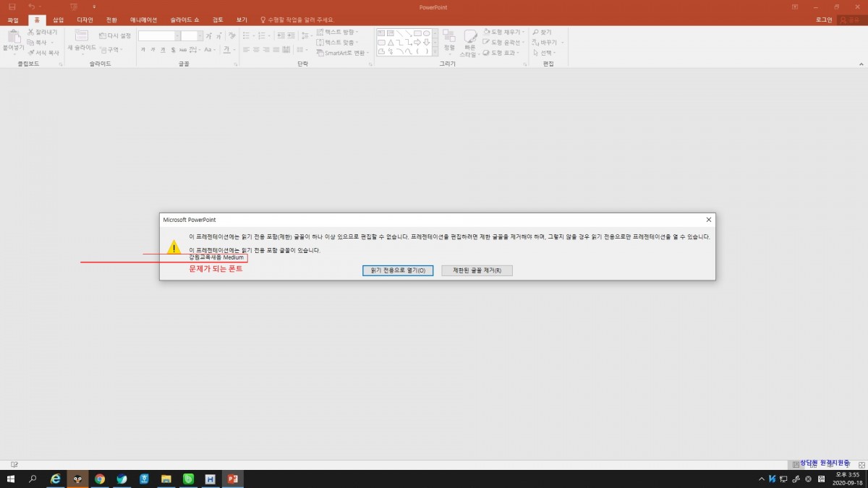Switch to the 디자인 ribbon tab
This screenshot has width=868, height=488.
(85, 20)
